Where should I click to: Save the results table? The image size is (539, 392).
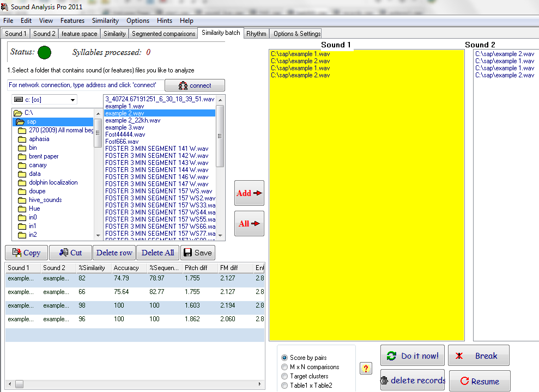click(197, 253)
